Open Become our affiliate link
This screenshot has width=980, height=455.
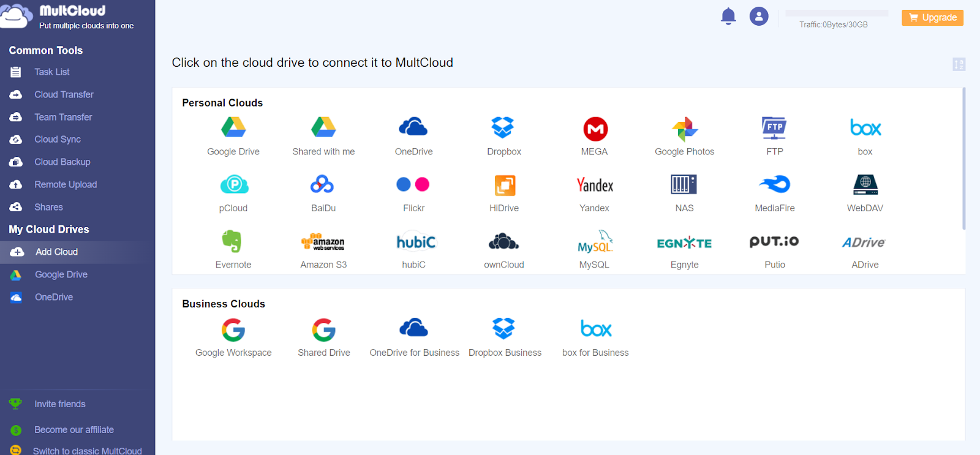(x=74, y=430)
